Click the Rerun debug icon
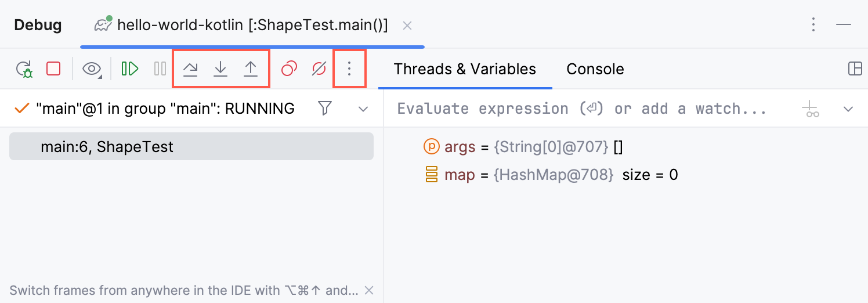 pyautogui.click(x=24, y=69)
